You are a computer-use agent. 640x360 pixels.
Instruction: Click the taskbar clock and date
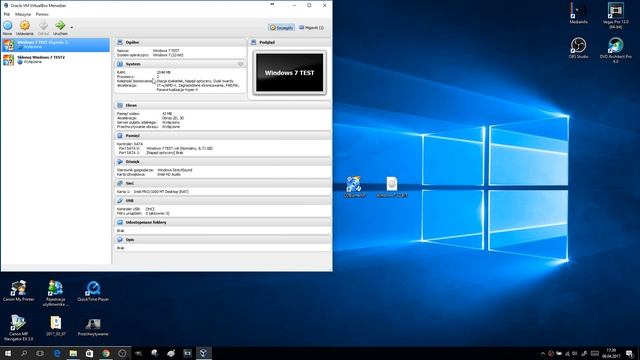pyautogui.click(x=611, y=353)
